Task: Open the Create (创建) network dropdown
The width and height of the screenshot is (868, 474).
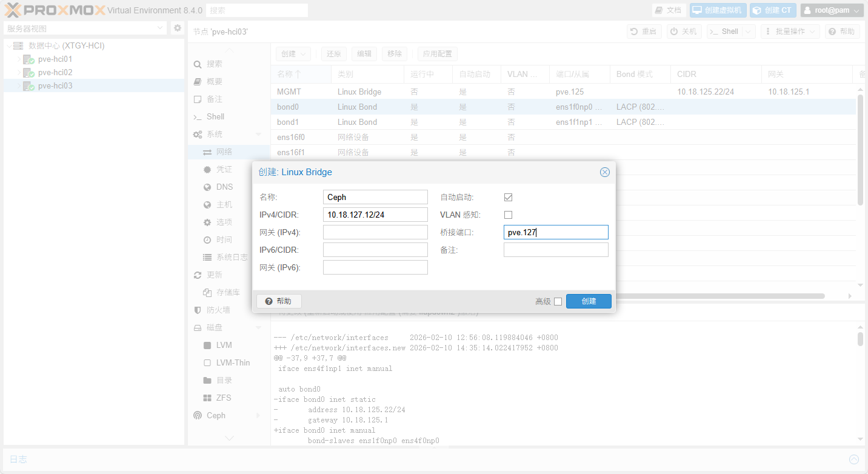Action: tap(293, 54)
